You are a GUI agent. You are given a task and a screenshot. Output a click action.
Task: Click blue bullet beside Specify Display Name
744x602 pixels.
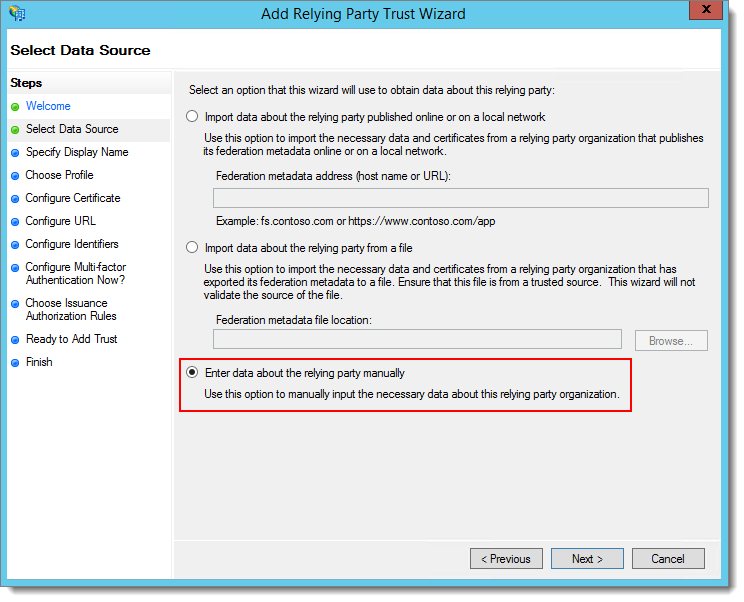click(15, 153)
